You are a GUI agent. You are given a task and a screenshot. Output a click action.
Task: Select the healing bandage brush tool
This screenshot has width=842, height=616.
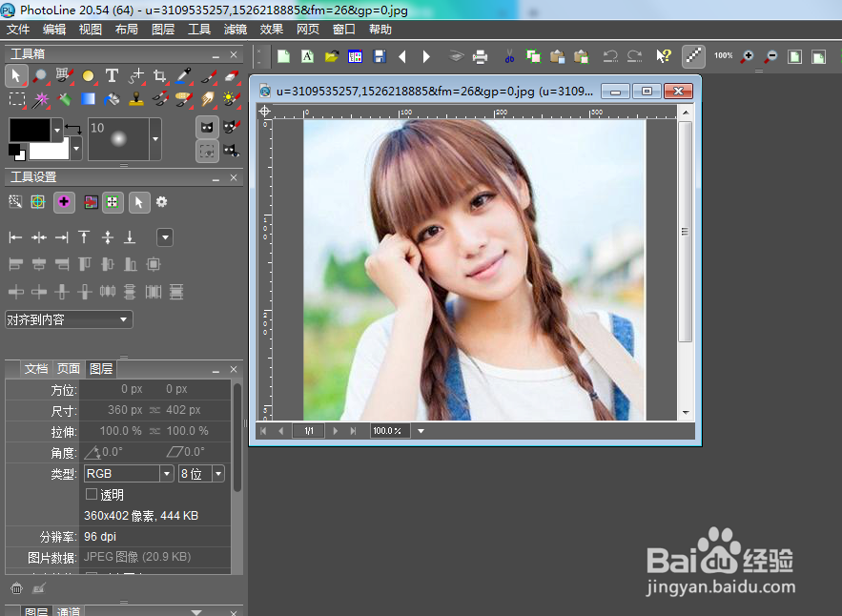[x=184, y=99]
